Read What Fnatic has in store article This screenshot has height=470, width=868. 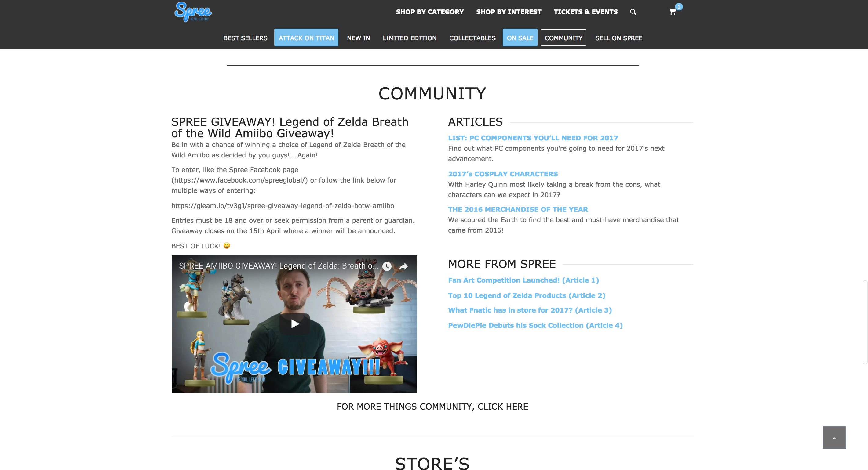pyautogui.click(x=530, y=310)
